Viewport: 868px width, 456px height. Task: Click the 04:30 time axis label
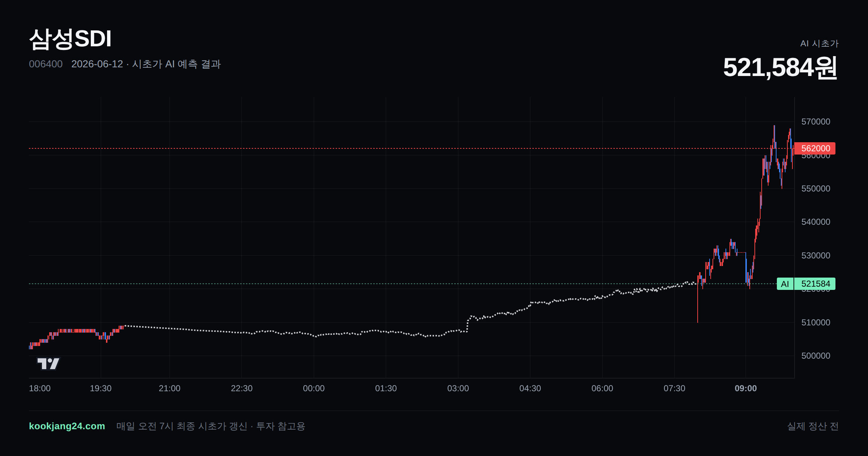point(530,388)
